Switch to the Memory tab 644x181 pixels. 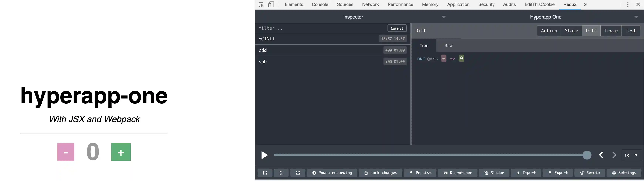point(430,4)
